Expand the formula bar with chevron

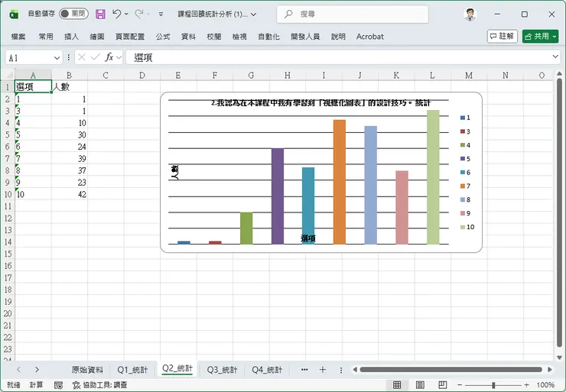click(555, 57)
